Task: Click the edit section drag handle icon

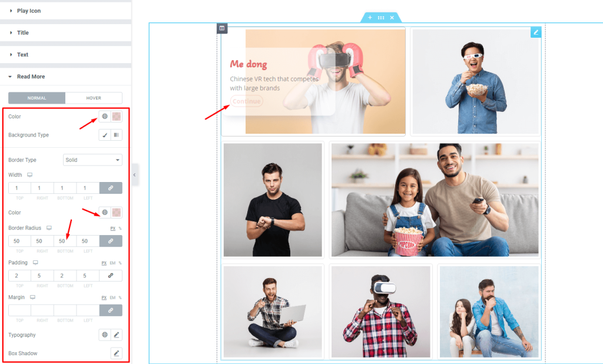Action: pos(381,18)
